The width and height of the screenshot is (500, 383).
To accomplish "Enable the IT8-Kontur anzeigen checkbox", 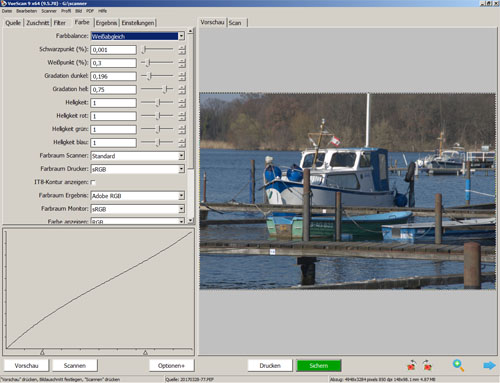I will click(93, 182).
